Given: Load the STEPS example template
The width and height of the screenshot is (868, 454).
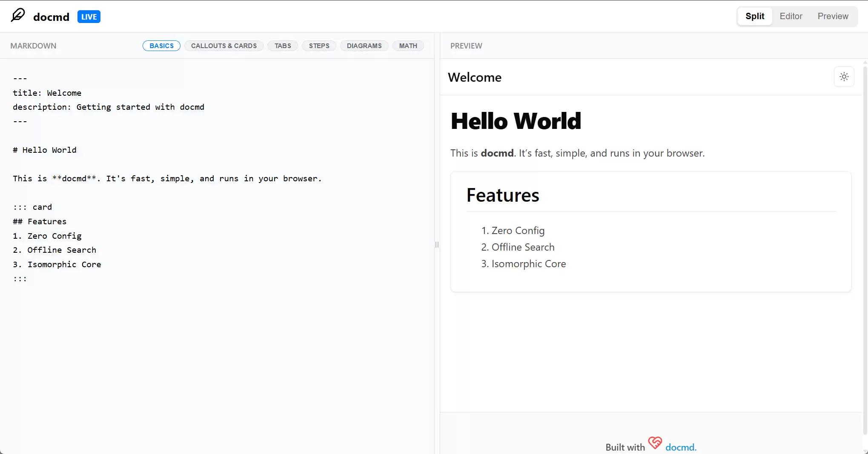Looking at the screenshot, I should [x=319, y=46].
